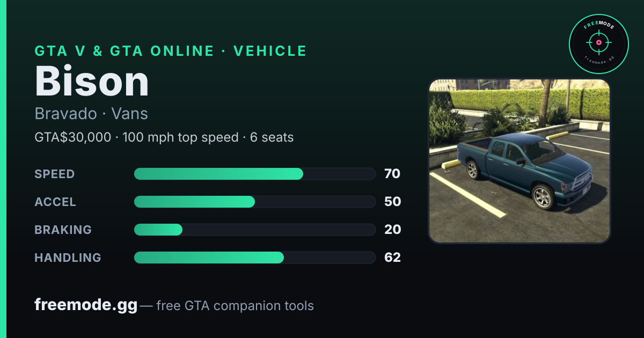The width and height of the screenshot is (644, 338).
Task: Click the Bravado · Vans subtitle
Action: click(x=91, y=114)
